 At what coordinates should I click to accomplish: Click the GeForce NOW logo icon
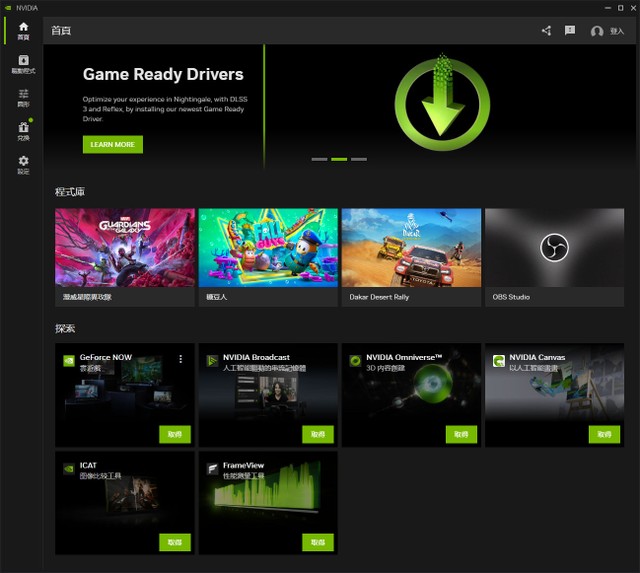click(69, 361)
